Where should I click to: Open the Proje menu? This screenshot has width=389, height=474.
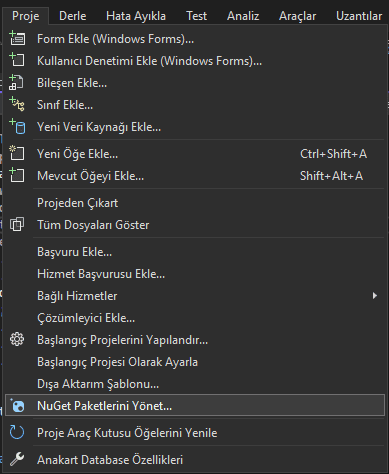coord(26,16)
